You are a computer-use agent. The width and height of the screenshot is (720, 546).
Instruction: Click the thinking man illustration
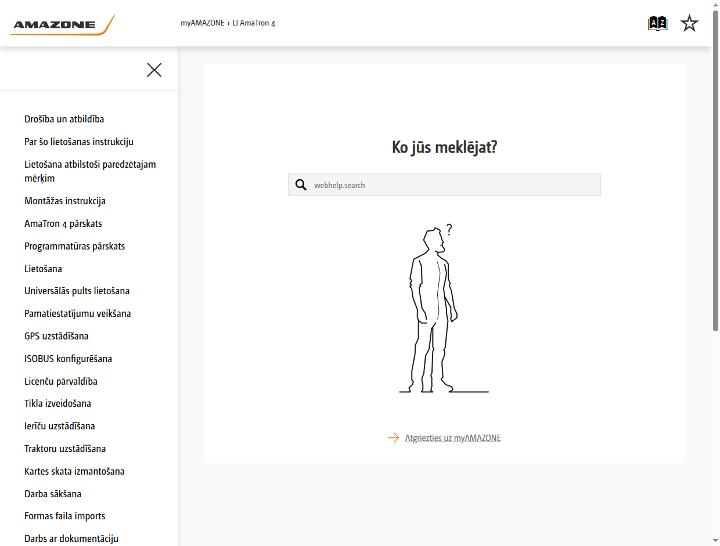click(439, 309)
